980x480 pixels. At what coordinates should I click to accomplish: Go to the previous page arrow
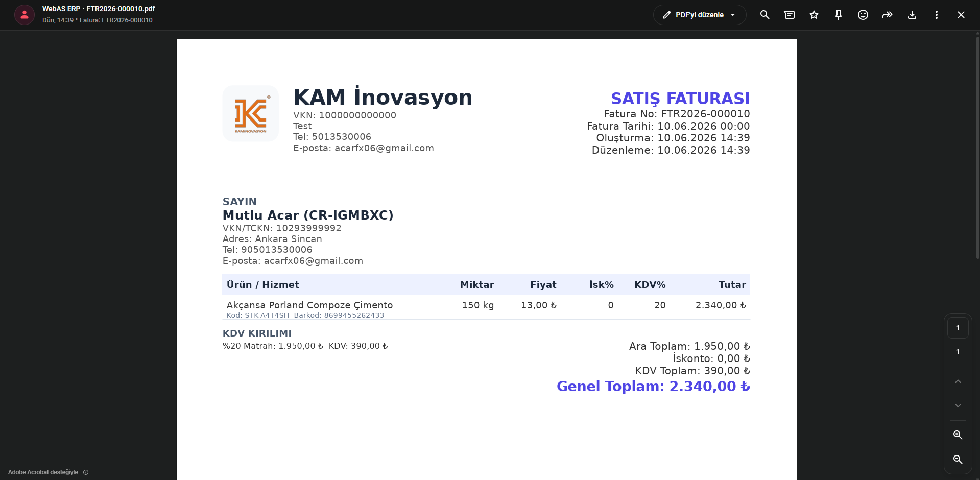click(x=958, y=381)
